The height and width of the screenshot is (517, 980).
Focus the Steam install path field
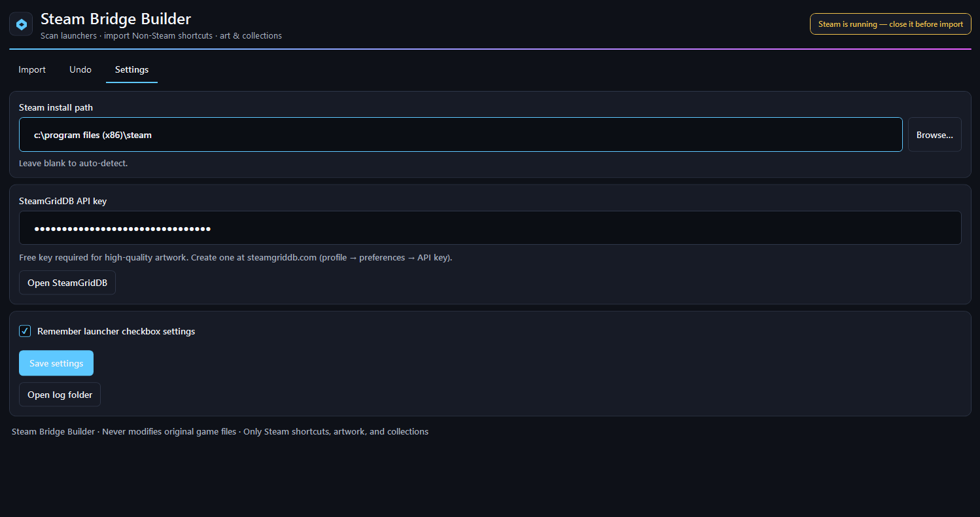461,135
